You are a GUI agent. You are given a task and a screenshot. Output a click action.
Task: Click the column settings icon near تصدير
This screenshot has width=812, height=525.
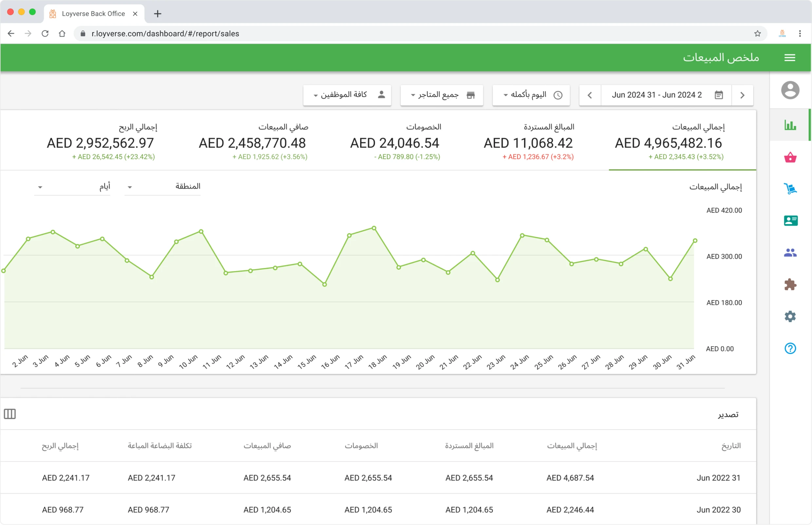pyautogui.click(x=9, y=413)
